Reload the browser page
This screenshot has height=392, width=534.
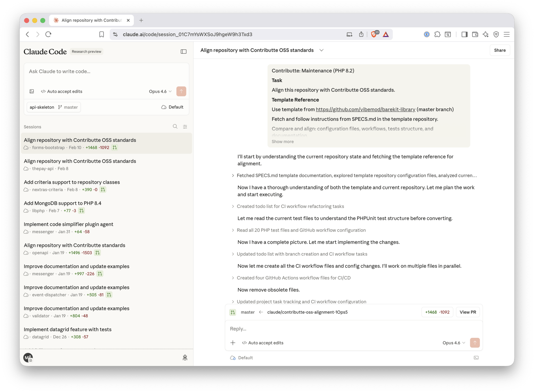pyautogui.click(x=48, y=34)
